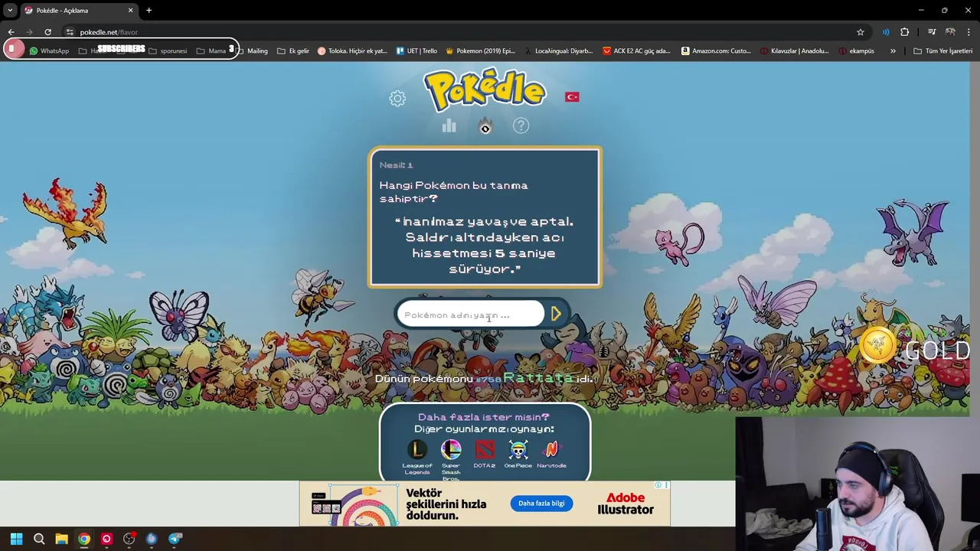Image resolution: width=980 pixels, height=551 pixels.
Task: Open File Explorer from taskbar
Action: pos(61,539)
